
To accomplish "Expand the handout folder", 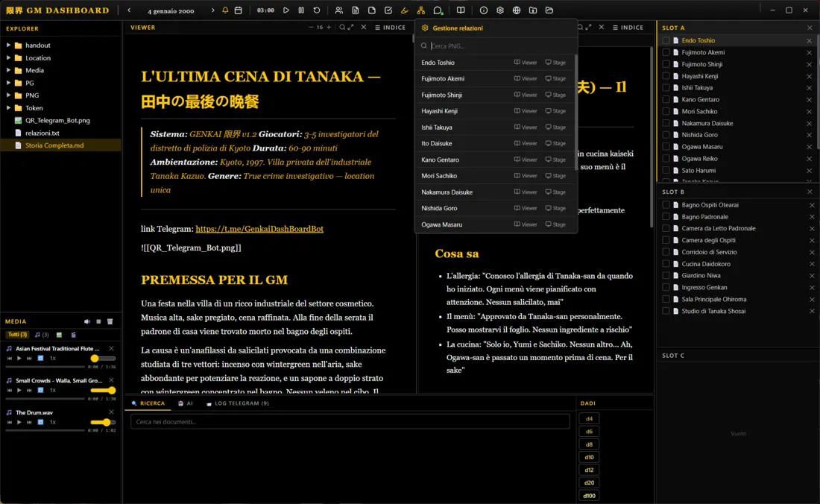I will click(x=9, y=45).
